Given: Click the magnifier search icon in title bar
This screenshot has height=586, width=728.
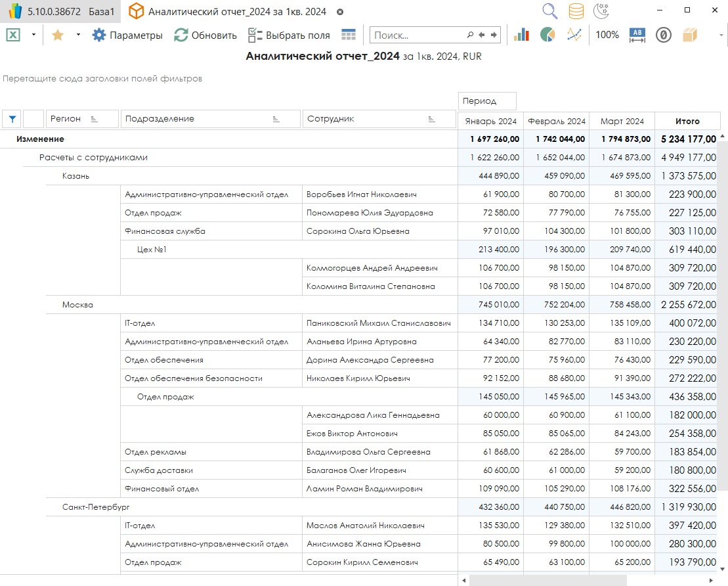Looking at the screenshot, I should 549,11.
